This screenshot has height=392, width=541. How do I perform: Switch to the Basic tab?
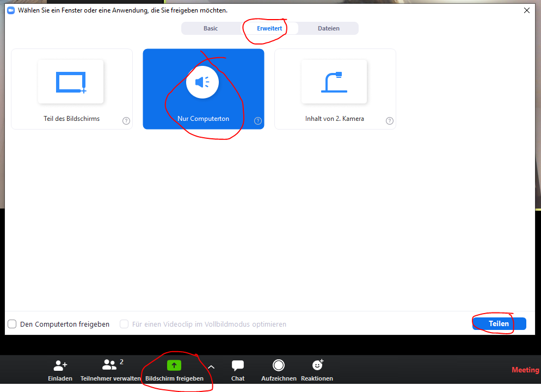click(211, 28)
